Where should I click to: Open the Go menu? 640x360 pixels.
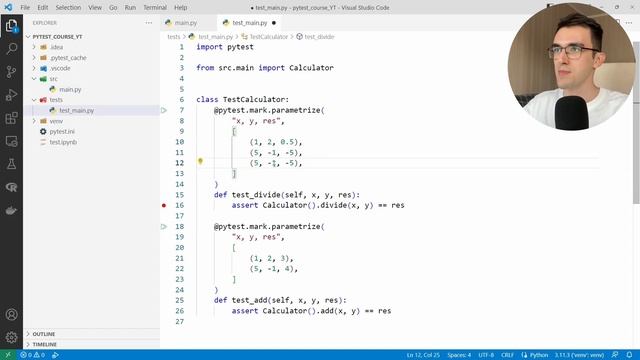113,7
